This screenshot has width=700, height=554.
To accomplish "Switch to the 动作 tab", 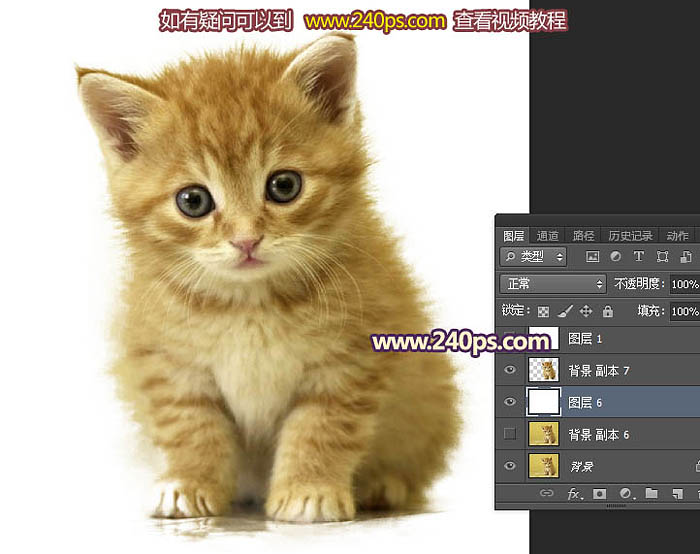I will coord(677,235).
